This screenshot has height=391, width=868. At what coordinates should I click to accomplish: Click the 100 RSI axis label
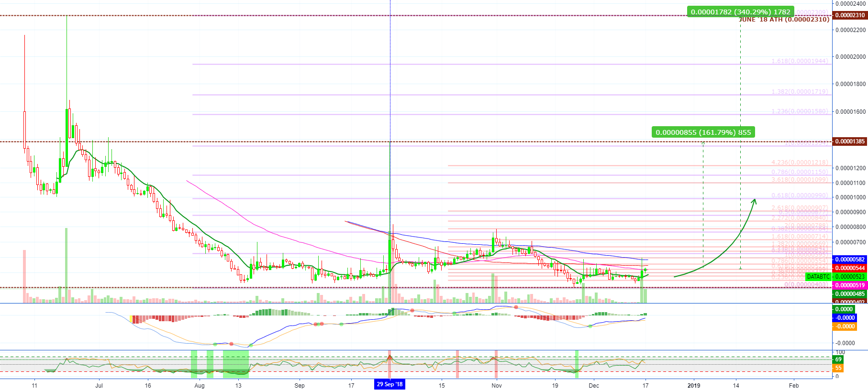pyautogui.click(x=840, y=352)
